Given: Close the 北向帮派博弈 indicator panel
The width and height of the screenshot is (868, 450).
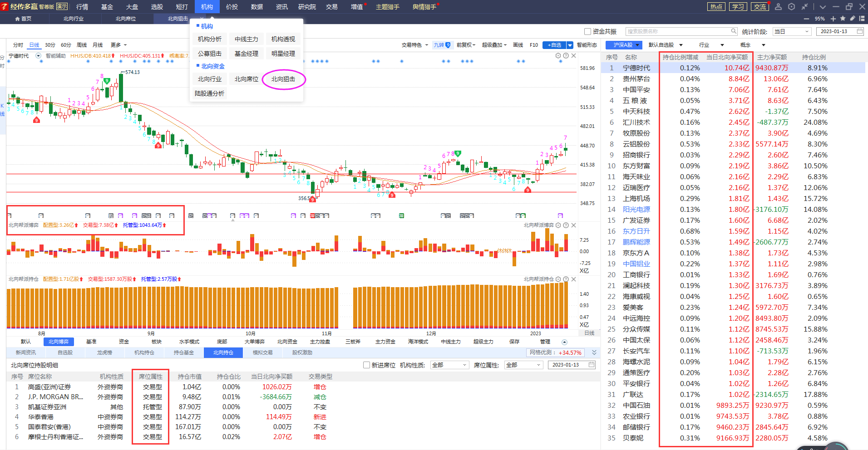Looking at the screenshot, I should pyautogui.click(x=574, y=225).
